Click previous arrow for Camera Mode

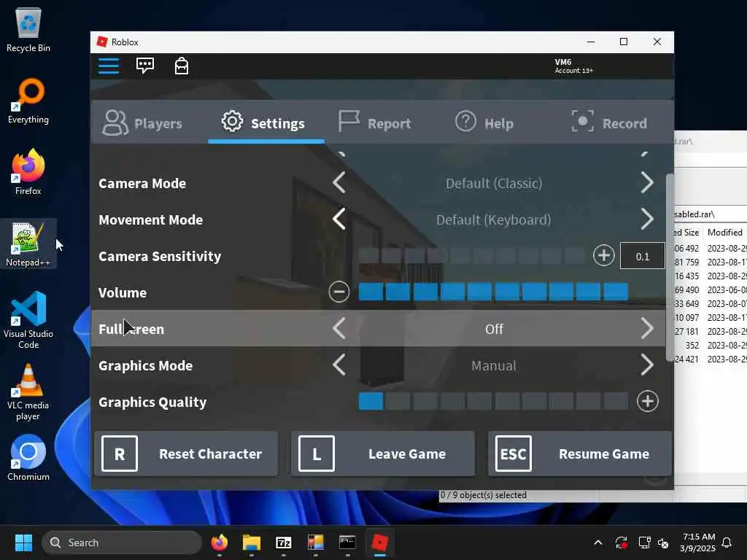click(x=339, y=183)
